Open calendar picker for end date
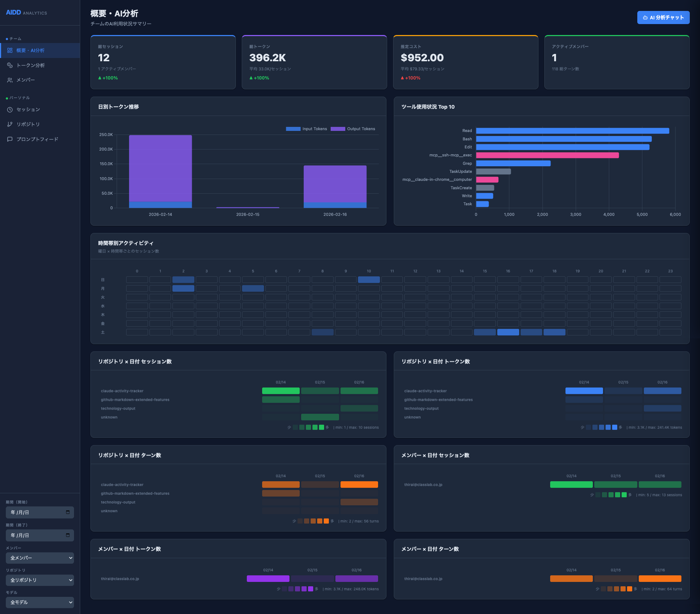This screenshot has width=700, height=614. click(68, 535)
